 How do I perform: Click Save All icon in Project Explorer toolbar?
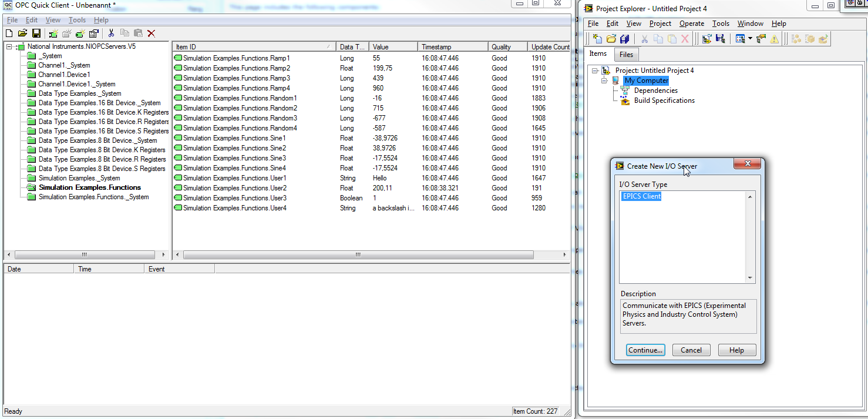point(624,39)
